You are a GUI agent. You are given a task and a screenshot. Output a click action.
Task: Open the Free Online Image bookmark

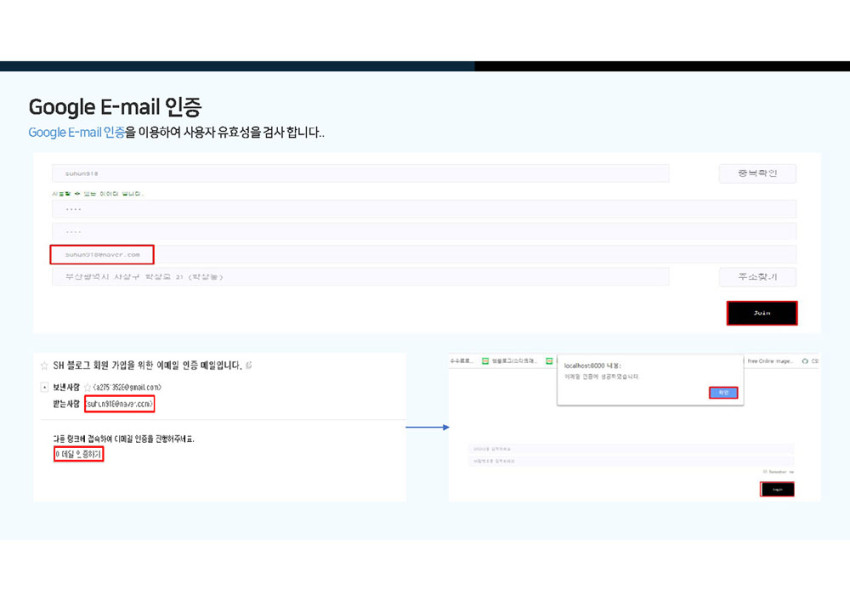tap(770, 361)
